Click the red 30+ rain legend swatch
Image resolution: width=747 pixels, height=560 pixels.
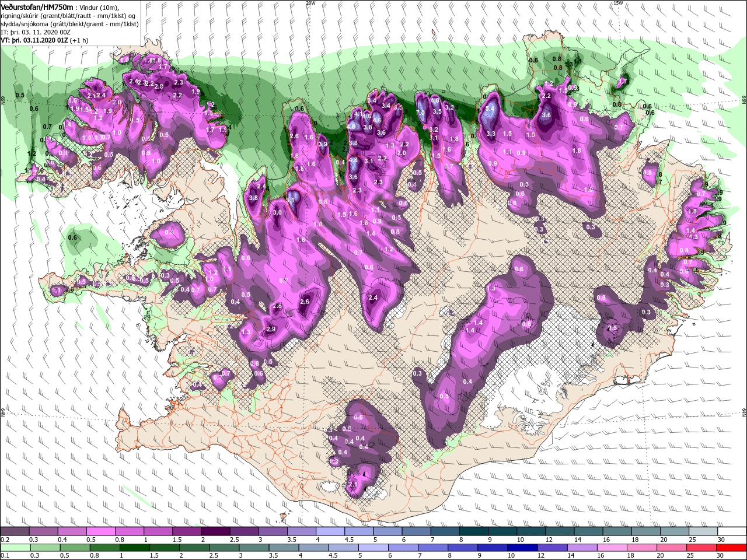732,547
